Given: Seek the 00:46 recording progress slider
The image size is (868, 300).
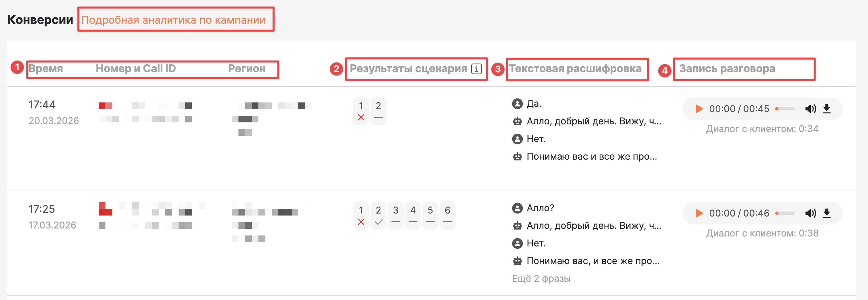Looking at the screenshot, I should [785, 214].
